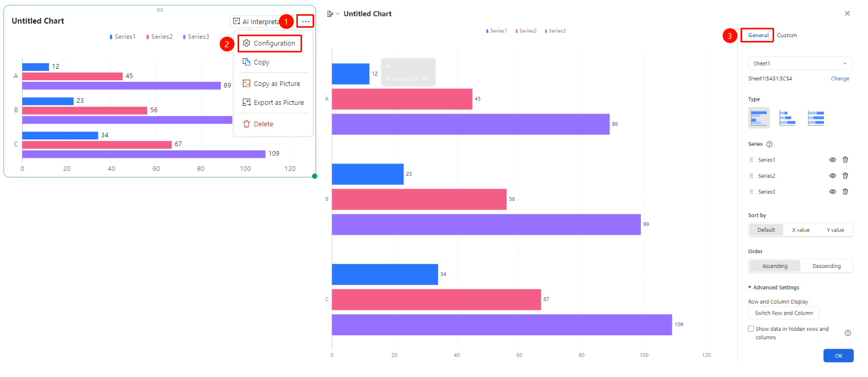Click Series3 legend swatch above the large preview chart
Image resolution: width=868 pixels, height=377 pixels.
(x=546, y=31)
